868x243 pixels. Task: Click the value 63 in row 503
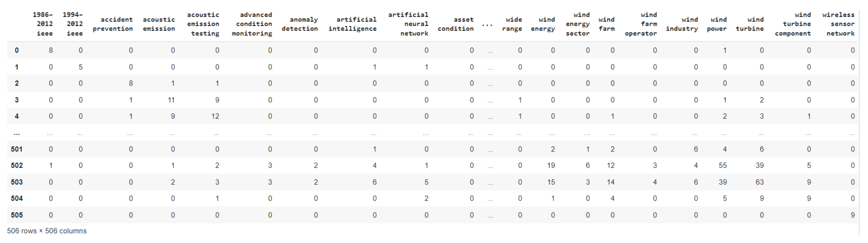759,182
